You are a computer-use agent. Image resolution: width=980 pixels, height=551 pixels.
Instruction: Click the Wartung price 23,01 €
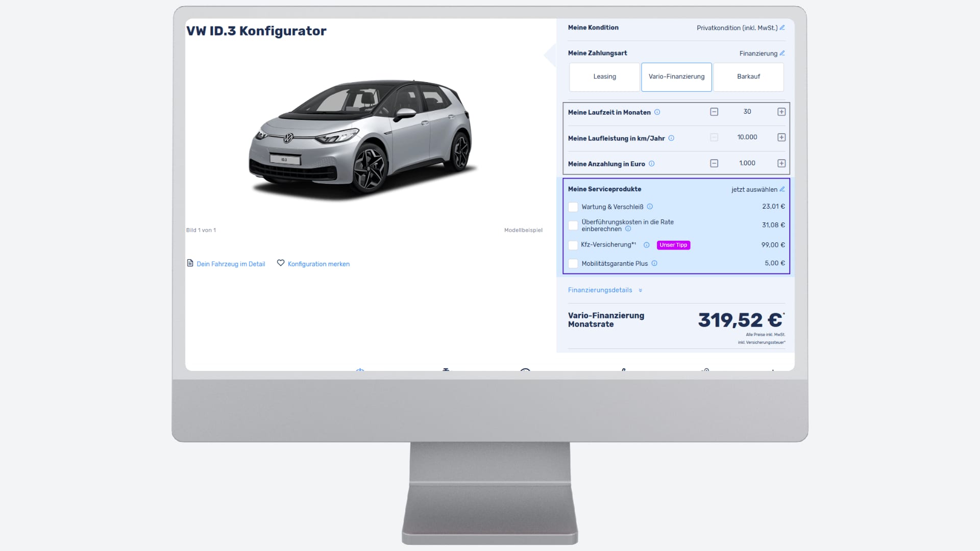[773, 207]
